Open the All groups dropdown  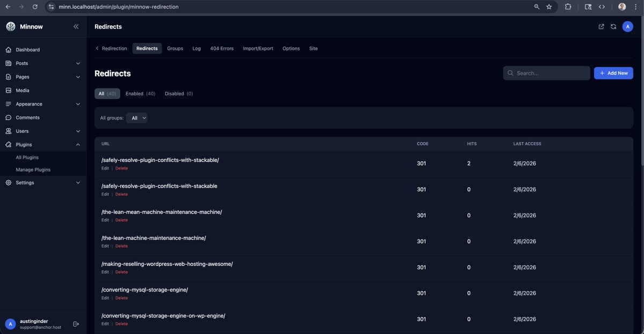coord(137,118)
